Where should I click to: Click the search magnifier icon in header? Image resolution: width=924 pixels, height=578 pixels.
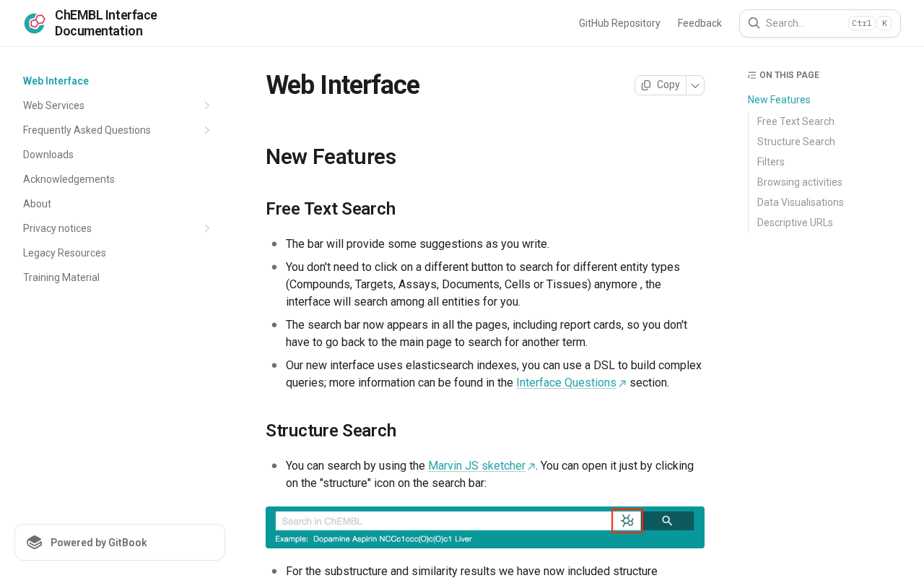pos(754,23)
